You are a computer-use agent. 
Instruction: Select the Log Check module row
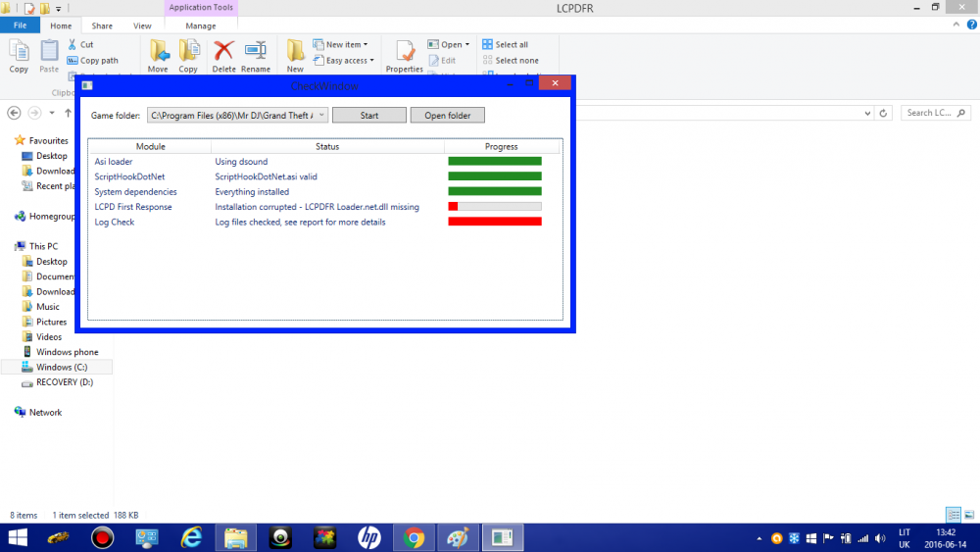(x=325, y=222)
